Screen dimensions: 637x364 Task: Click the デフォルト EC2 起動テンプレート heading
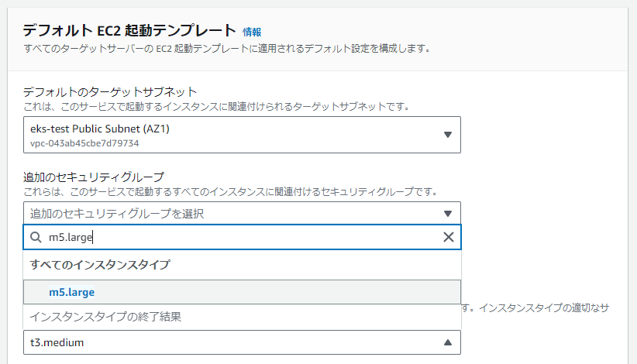coord(129,31)
